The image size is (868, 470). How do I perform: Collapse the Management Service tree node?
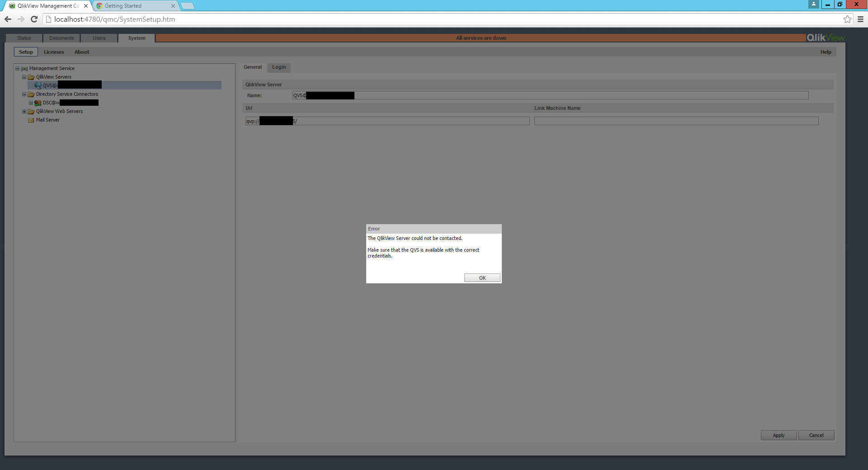18,69
